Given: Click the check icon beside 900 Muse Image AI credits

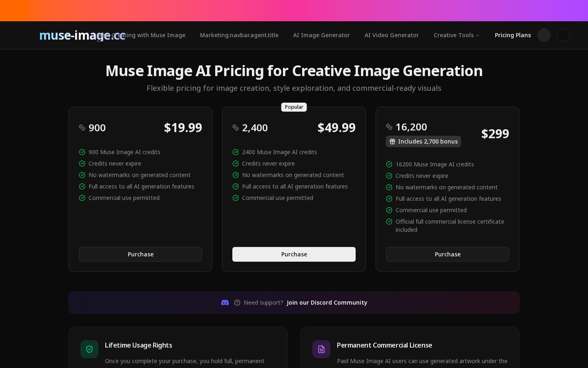Looking at the screenshot, I should [x=82, y=152].
